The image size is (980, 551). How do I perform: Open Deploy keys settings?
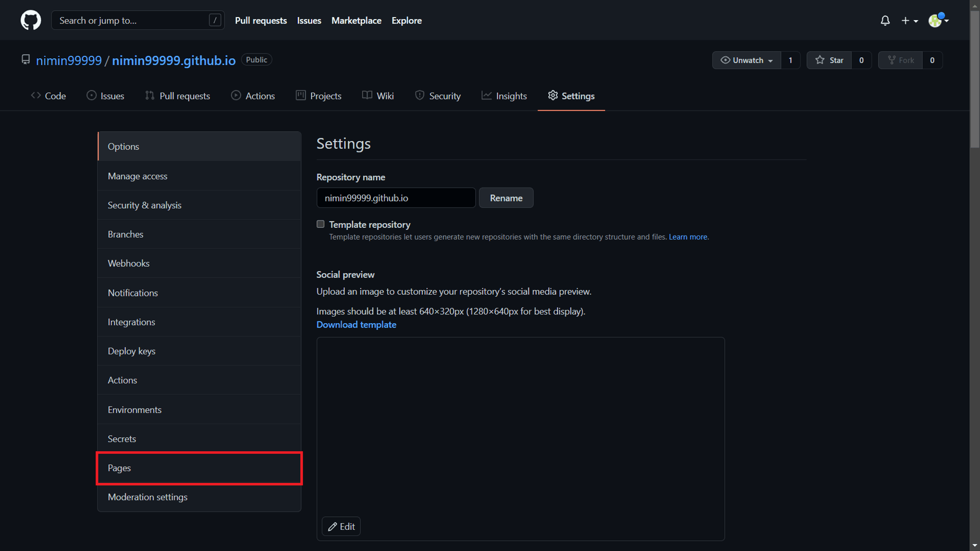[x=199, y=351]
